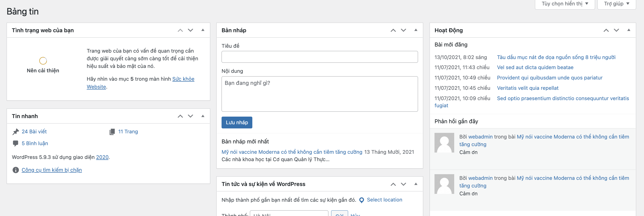The image size is (644, 216).
Task: Move the WordPress news panel up
Action: click(x=393, y=184)
